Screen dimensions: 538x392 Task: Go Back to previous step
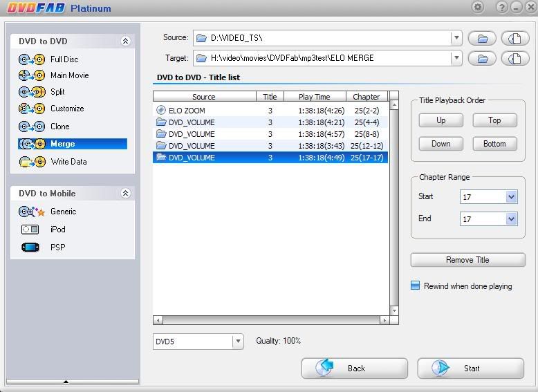tap(355, 368)
